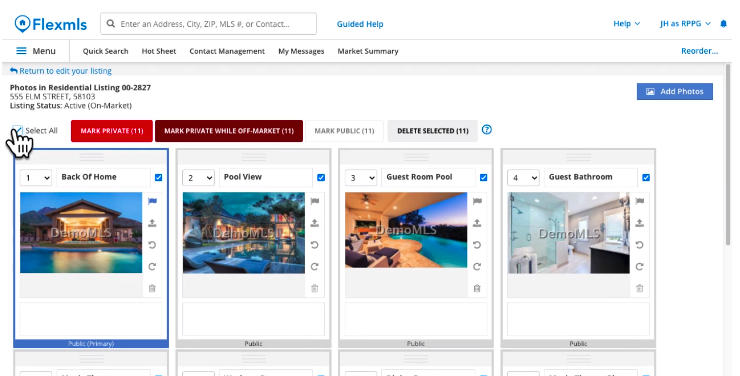Click the Mark Public (11) button

coord(344,131)
